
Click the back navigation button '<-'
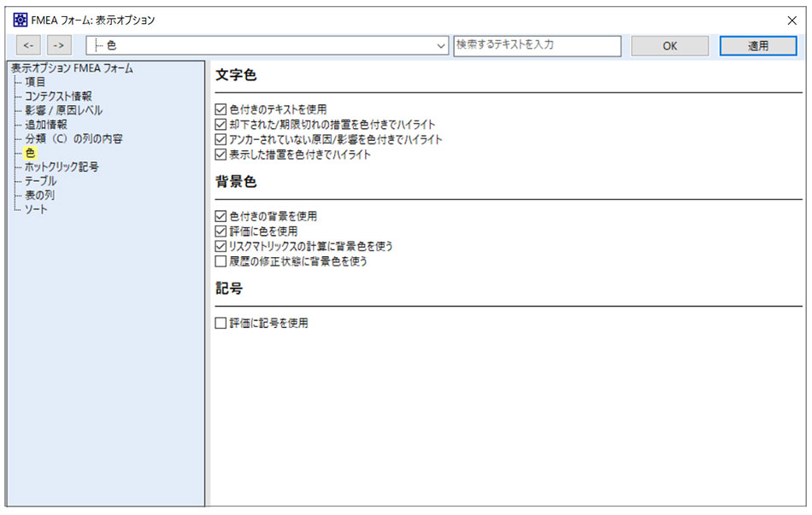pos(28,45)
